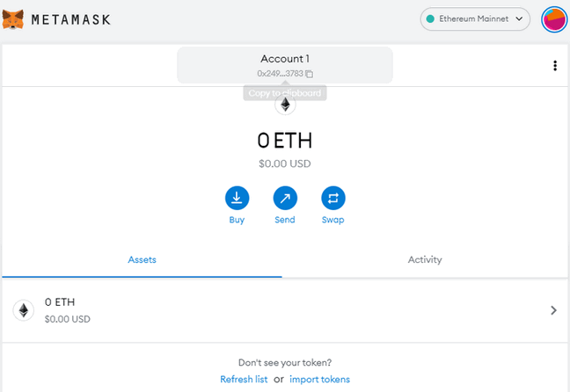Copy the account address via clipboard icon
This screenshot has height=392, width=570.
pyautogui.click(x=309, y=74)
